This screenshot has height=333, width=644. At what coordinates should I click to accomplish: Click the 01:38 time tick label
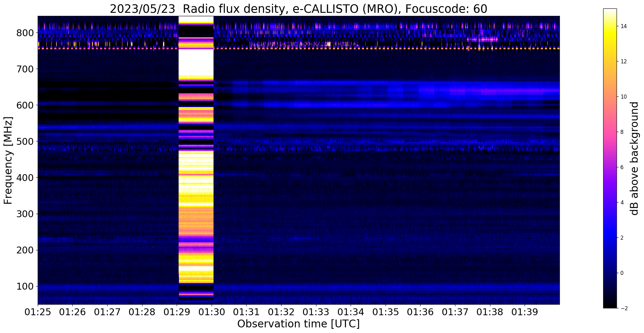[x=490, y=312]
